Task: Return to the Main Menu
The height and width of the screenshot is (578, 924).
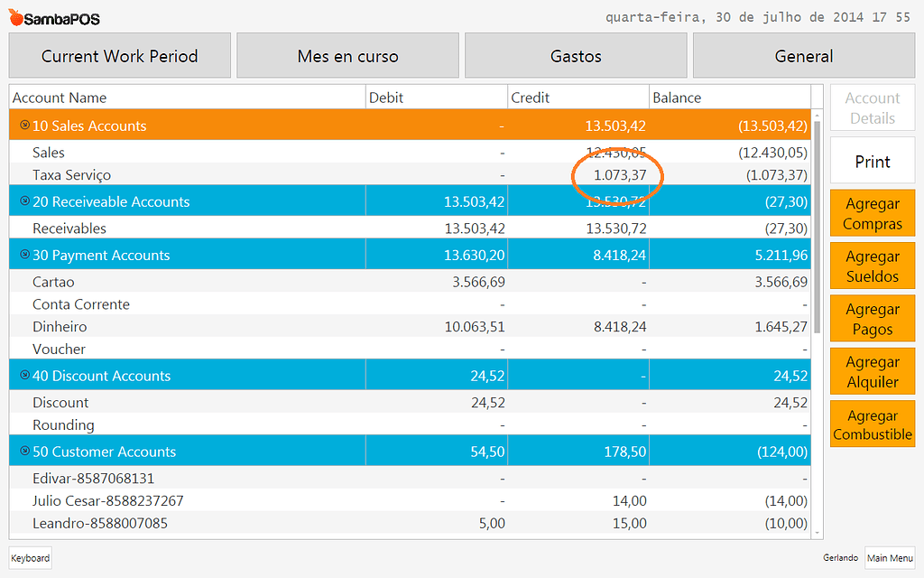Action: coord(890,558)
